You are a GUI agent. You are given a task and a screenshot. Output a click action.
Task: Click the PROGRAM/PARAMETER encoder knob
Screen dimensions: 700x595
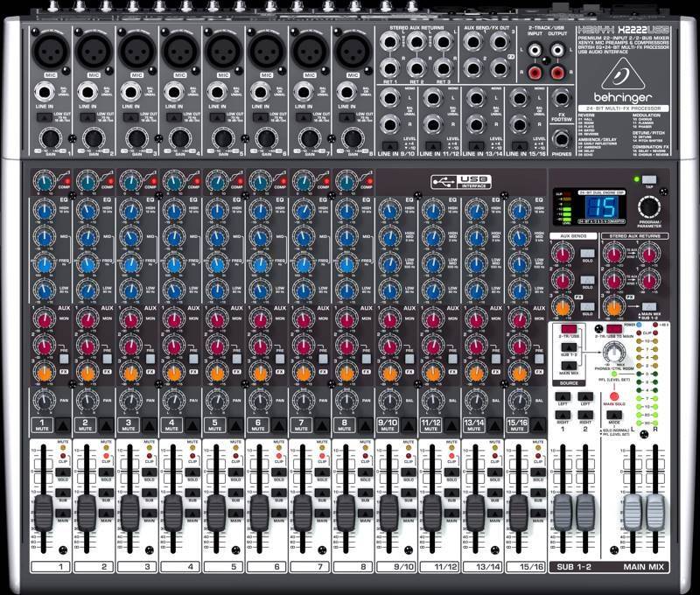click(x=650, y=207)
